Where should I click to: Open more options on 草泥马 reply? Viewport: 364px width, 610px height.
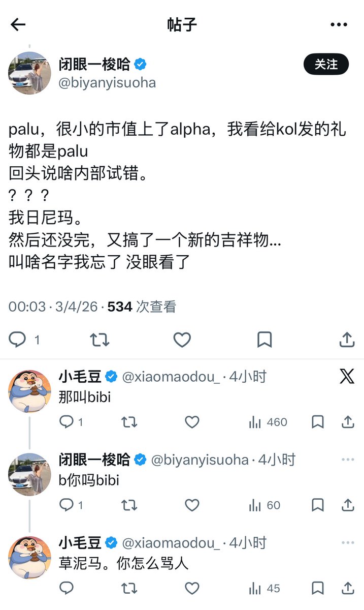click(x=348, y=543)
